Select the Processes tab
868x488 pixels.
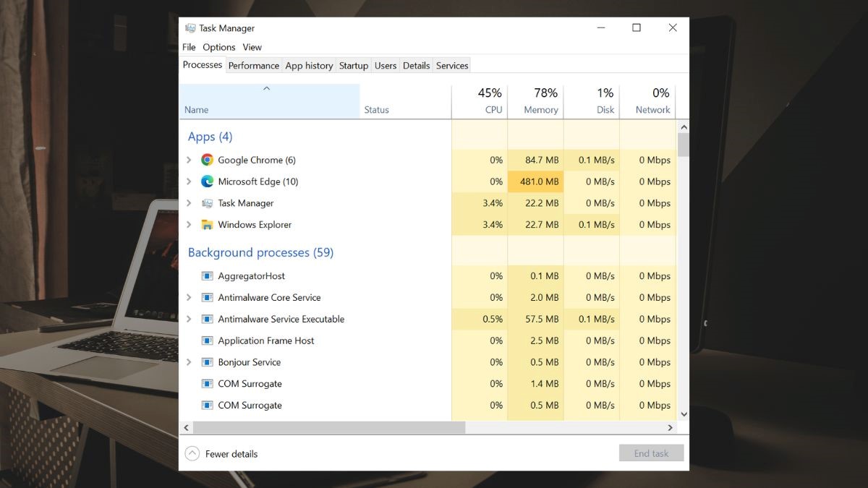pyautogui.click(x=203, y=64)
